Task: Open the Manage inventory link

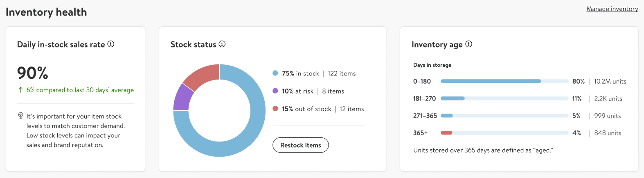Action: pyautogui.click(x=612, y=9)
